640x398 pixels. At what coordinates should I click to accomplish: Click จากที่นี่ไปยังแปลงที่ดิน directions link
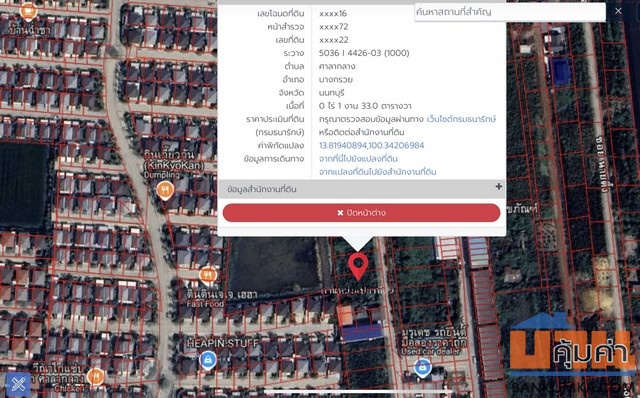pos(358,158)
